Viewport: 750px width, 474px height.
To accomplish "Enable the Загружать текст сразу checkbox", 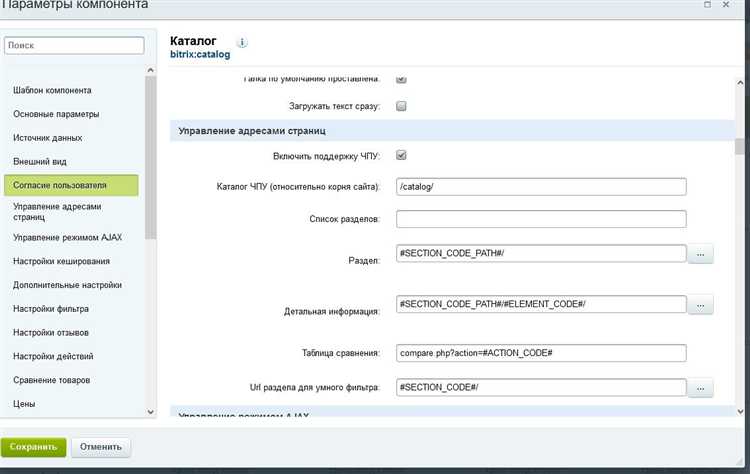I will click(401, 106).
